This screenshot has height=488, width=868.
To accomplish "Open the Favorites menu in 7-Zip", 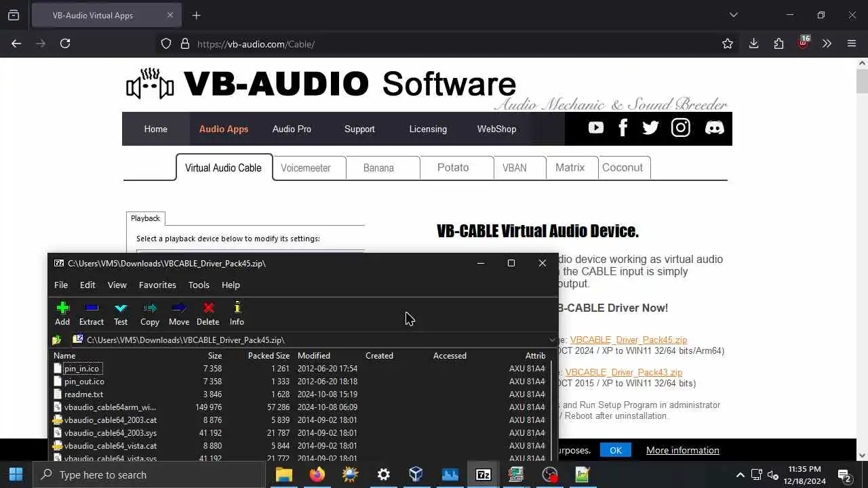I will tap(157, 285).
